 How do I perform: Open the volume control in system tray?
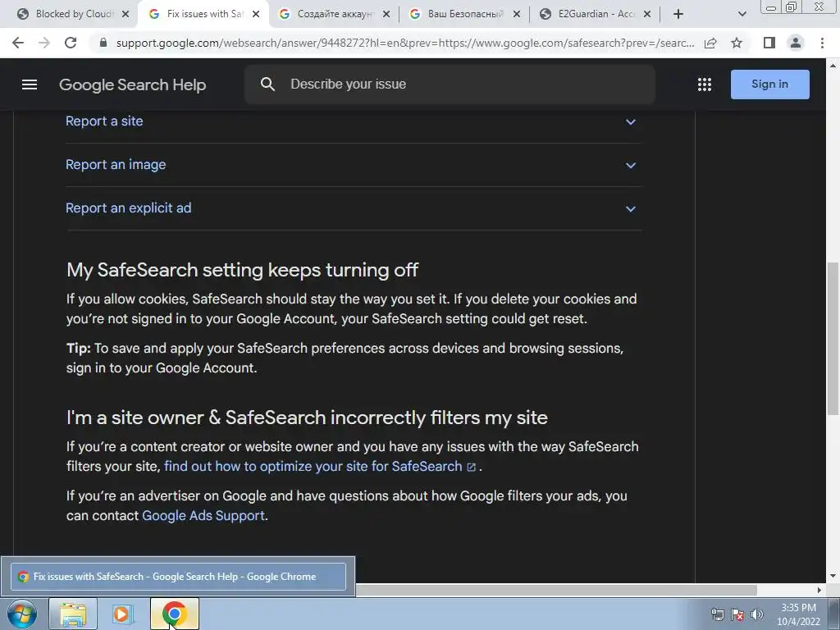(757, 614)
